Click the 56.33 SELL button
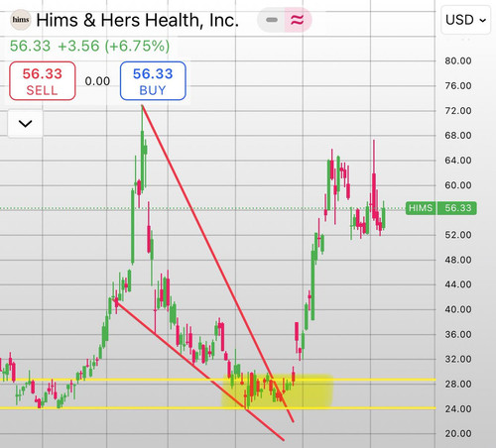This screenshot has width=496, height=448. [x=43, y=81]
